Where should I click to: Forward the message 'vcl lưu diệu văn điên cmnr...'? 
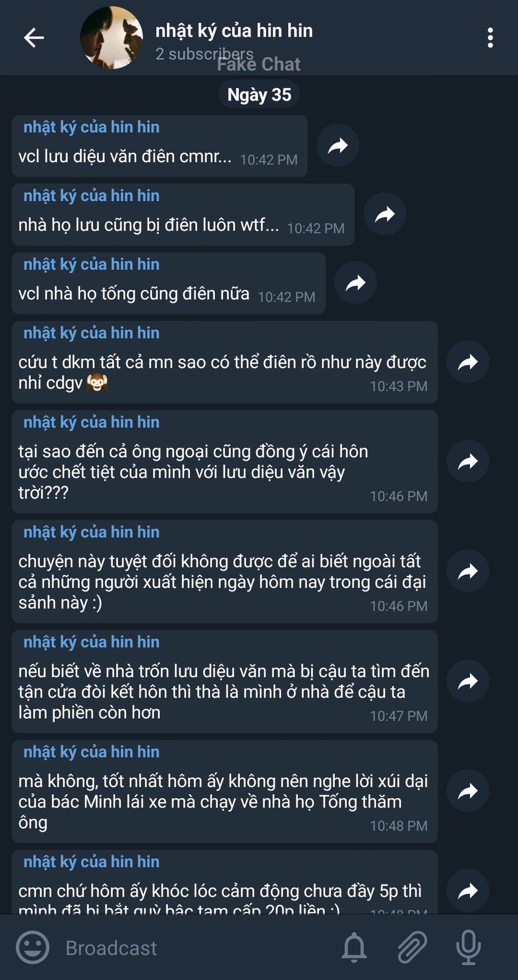tap(338, 145)
